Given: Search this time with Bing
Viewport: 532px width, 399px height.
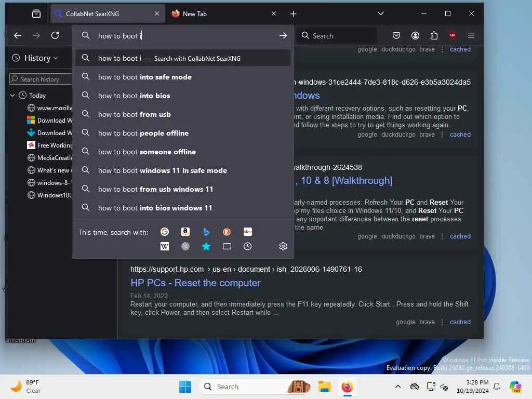Looking at the screenshot, I should click(206, 232).
